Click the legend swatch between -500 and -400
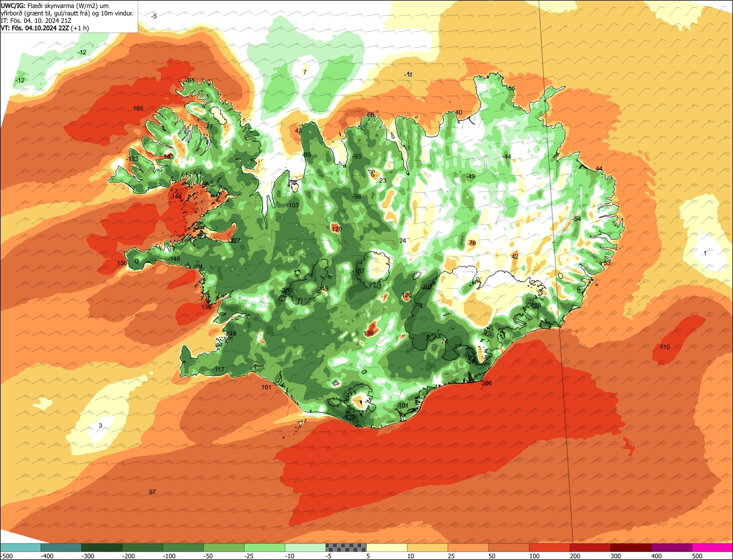The height and width of the screenshot is (560, 733). pyautogui.click(x=21, y=547)
